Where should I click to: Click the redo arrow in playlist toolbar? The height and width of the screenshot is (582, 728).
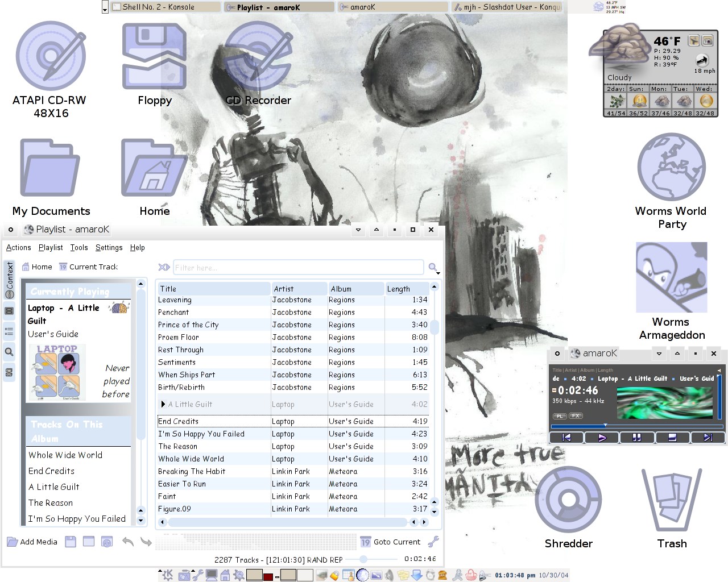point(146,542)
